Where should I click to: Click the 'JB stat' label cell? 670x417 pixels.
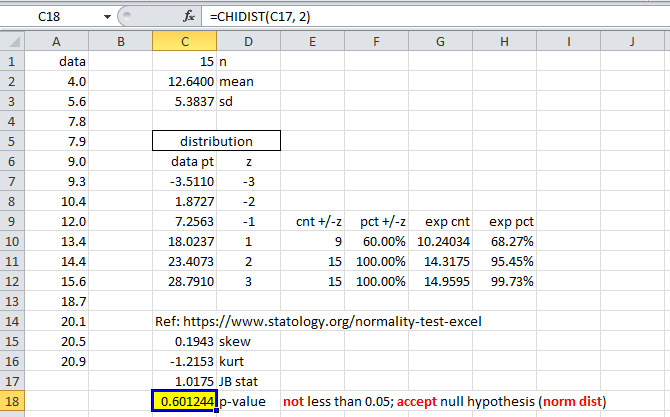249,381
